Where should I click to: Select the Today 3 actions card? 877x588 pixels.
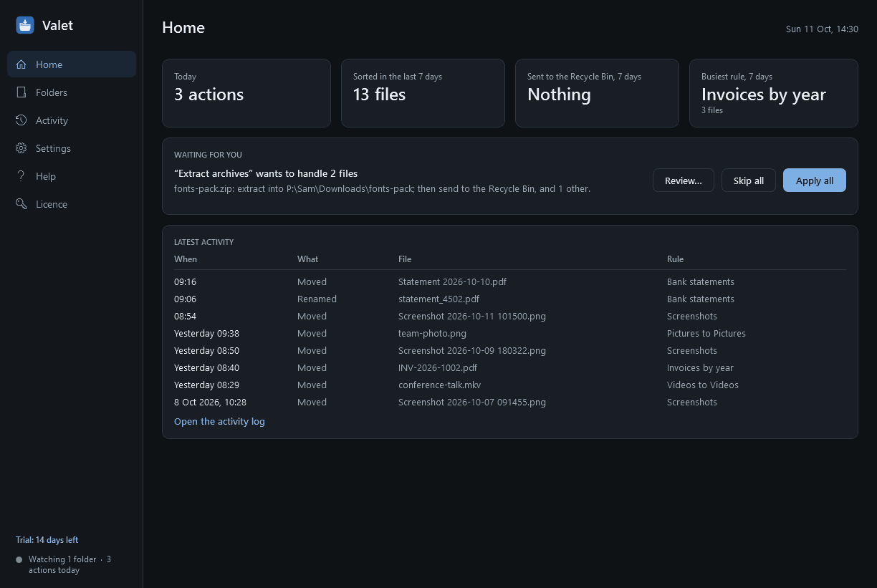click(x=246, y=93)
